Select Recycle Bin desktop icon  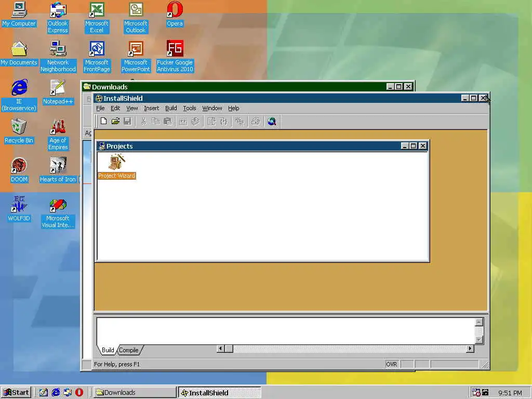click(19, 131)
